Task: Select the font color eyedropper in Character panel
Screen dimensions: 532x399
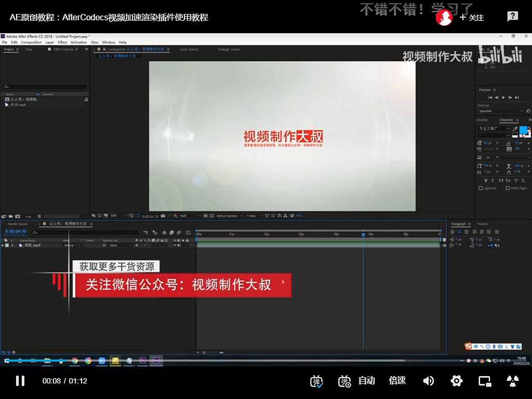Action: tap(515, 129)
